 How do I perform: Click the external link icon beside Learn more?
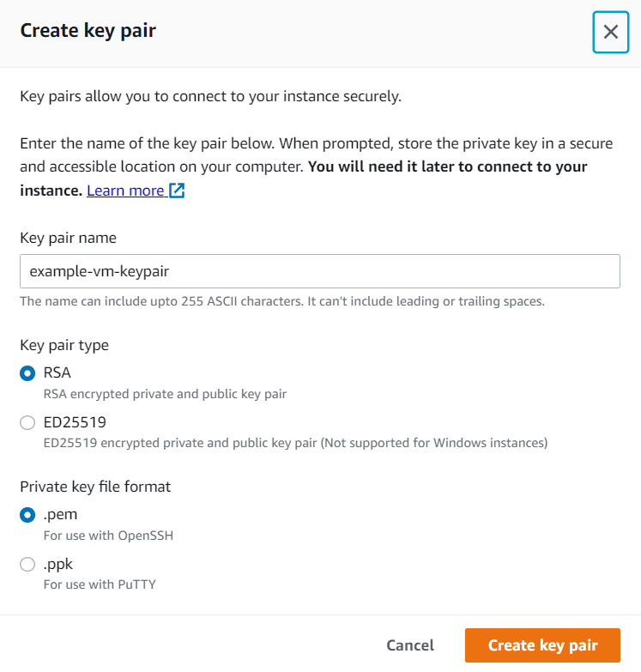(x=177, y=191)
